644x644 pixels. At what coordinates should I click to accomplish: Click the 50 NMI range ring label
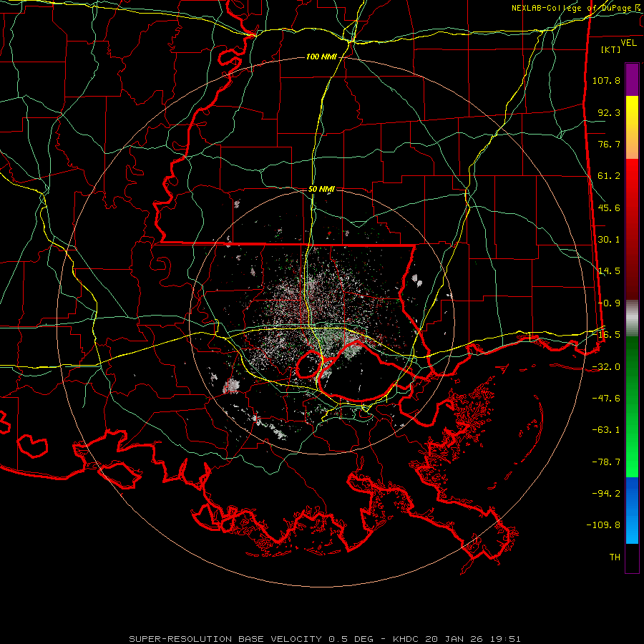(x=321, y=189)
